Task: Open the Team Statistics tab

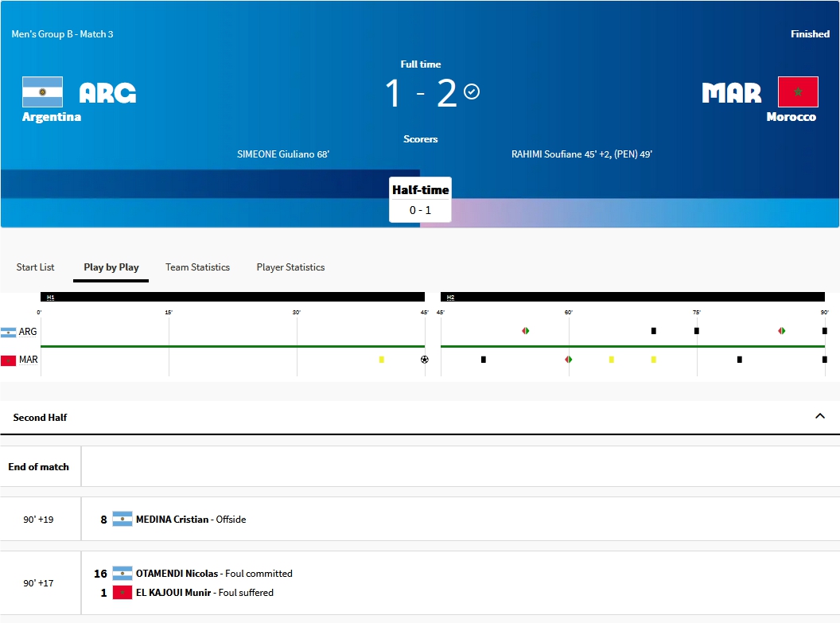Action: click(x=197, y=267)
